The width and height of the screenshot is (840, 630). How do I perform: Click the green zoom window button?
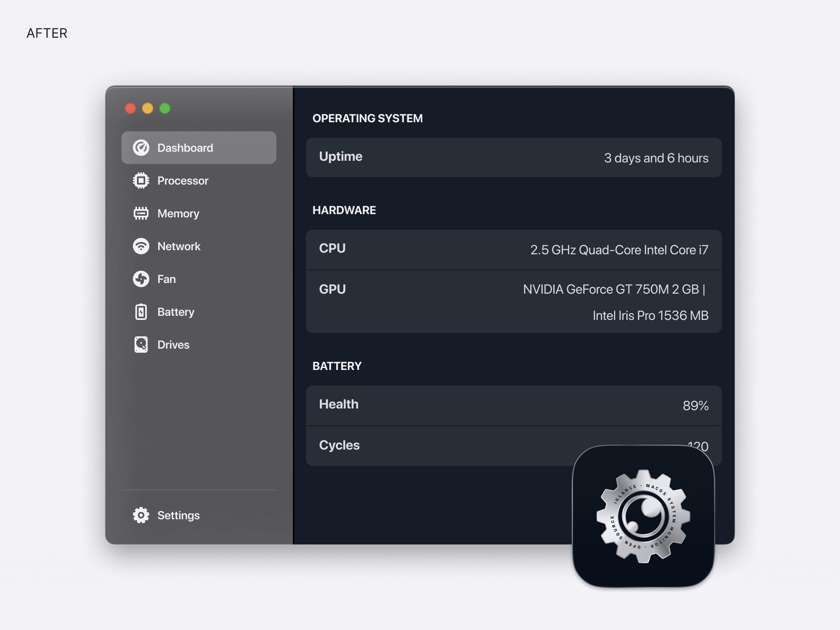pos(165,108)
